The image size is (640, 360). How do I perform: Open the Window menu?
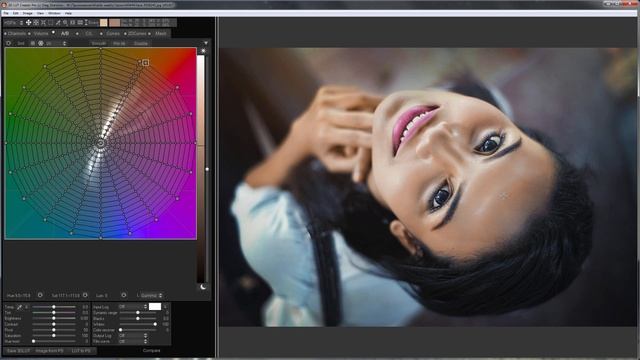point(54,13)
